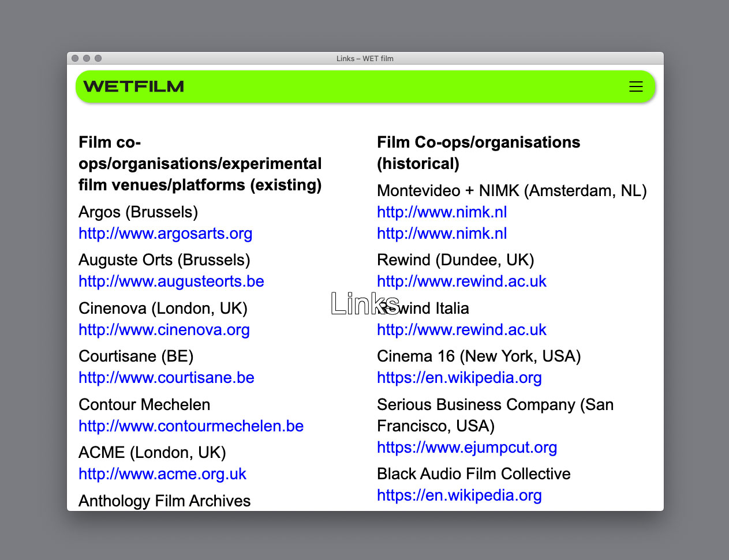Screen dimensions: 729x560
Task: Click the 'Rewind (Dundee, UK)' text
Action: click(456, 260)
